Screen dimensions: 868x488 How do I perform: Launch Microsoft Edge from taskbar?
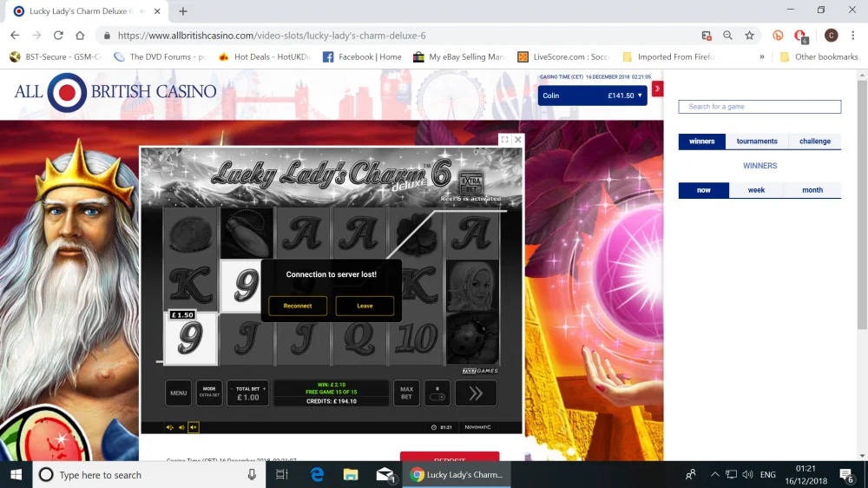317,475
